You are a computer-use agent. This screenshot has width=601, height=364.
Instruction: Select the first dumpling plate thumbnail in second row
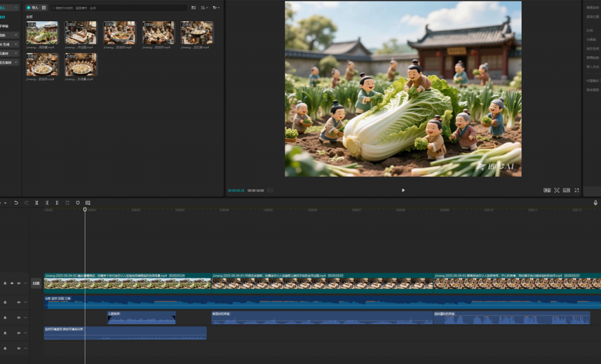click(42, 64)
